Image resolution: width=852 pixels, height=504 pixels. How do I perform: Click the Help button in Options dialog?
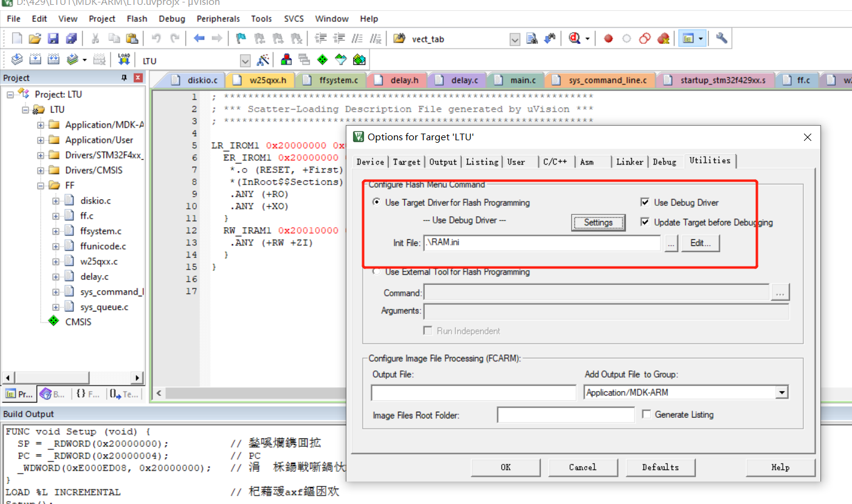point(780,467)
